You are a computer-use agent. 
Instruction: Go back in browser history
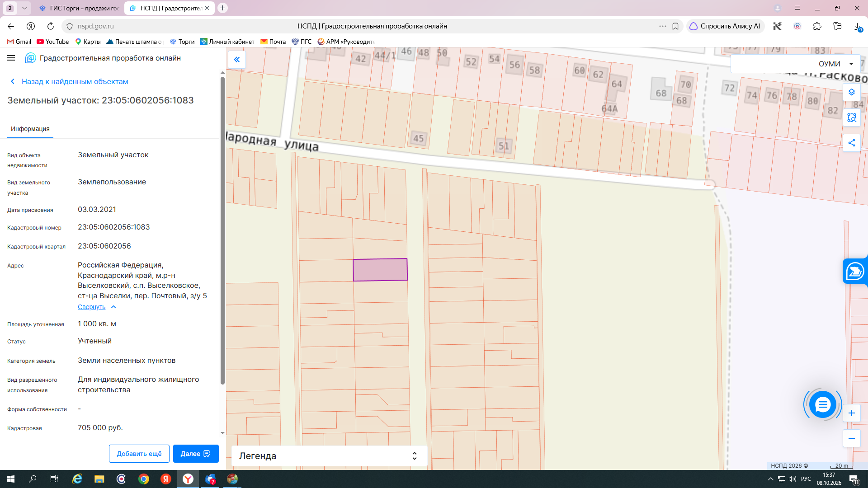(x=11, y=26)
